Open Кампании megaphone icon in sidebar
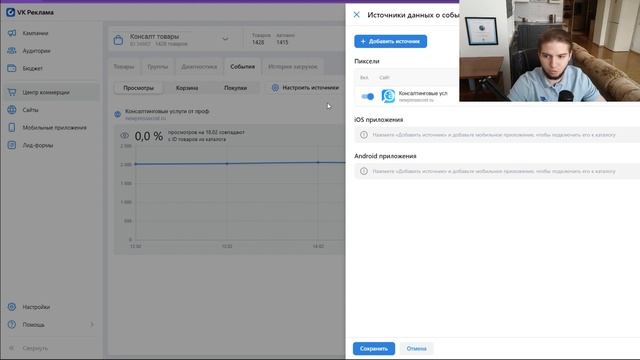 12,33
